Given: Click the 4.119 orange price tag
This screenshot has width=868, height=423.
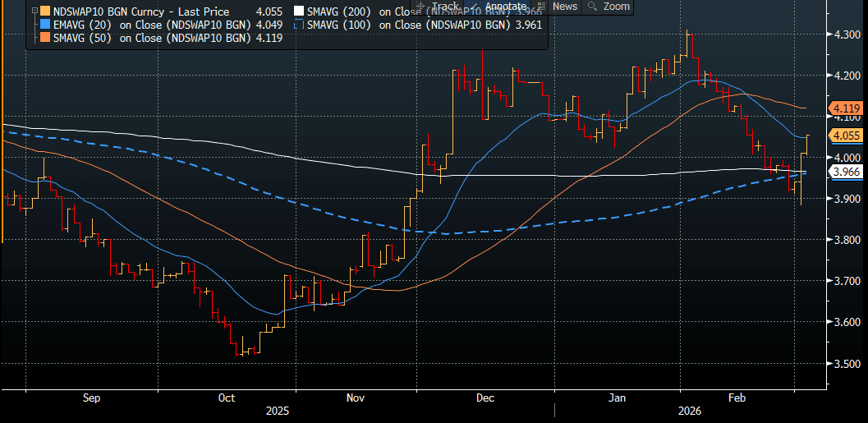Looking at the screenshot, I should 845,108.
